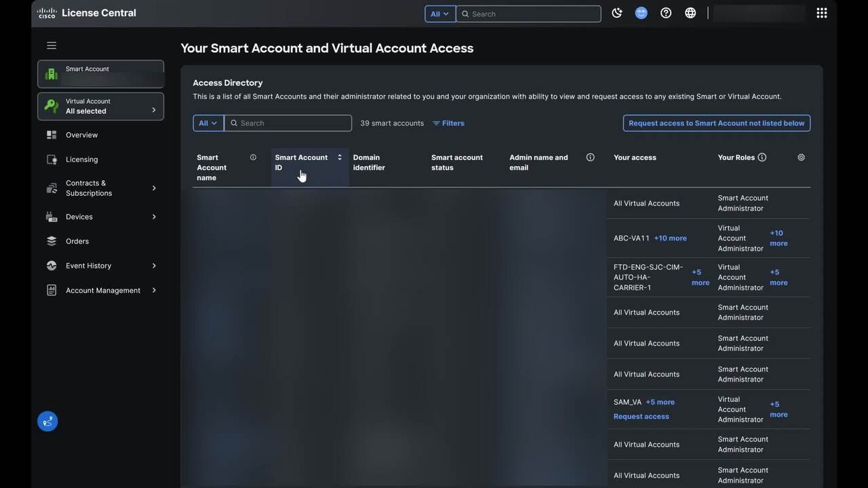The width and height of the screenshot is (868, 488).
Task: Click the table column settings gear
Action: coord(801,157)
